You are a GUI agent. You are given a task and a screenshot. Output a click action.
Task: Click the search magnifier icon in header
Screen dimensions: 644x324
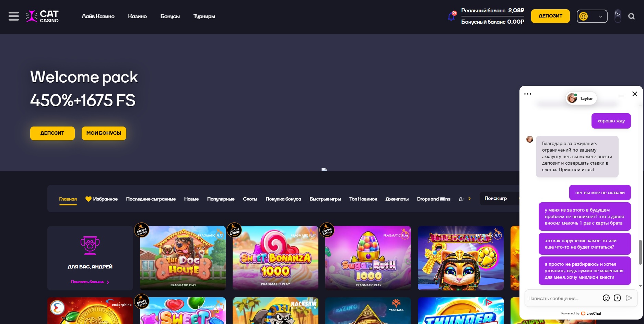631,16
